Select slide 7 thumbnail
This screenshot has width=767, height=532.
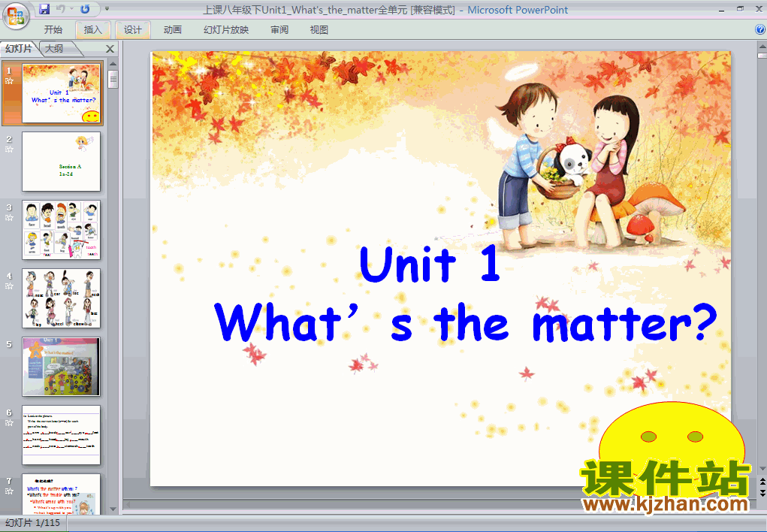coord(61,494)
